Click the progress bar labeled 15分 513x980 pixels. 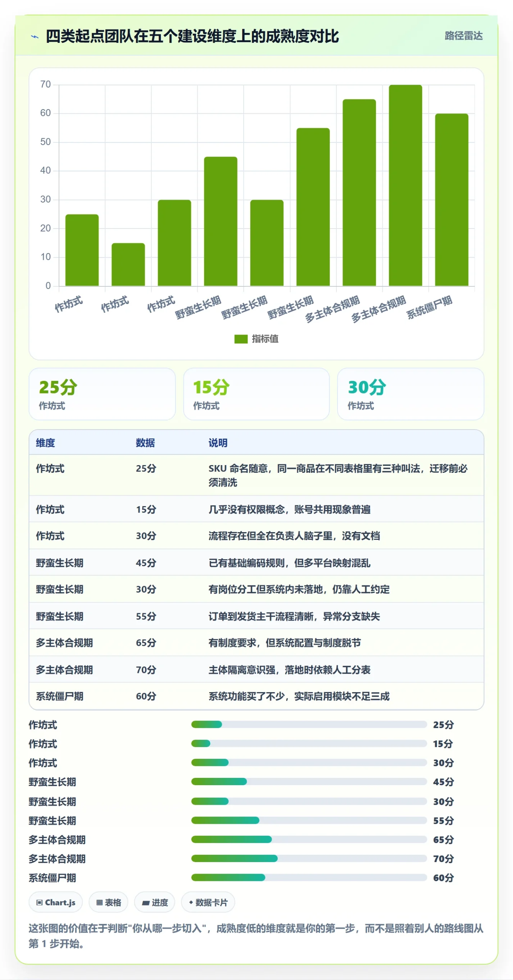pyautogui.click(x=309, y=743)
